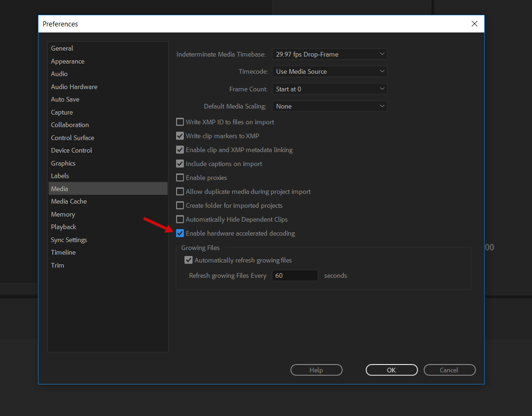Image resolution: width=532 pixels, height=416 pixels.
Task: Enable the 'Write XMP ID to files on import' checkbox
Action: 180,122
